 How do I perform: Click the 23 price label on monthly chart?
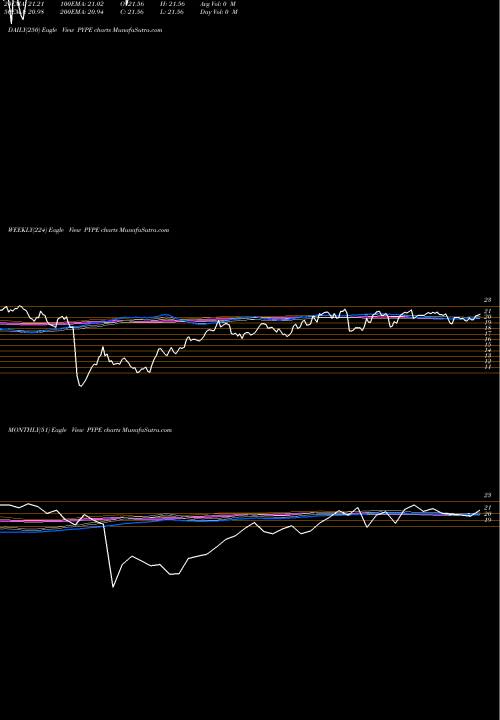pos(488,495)
